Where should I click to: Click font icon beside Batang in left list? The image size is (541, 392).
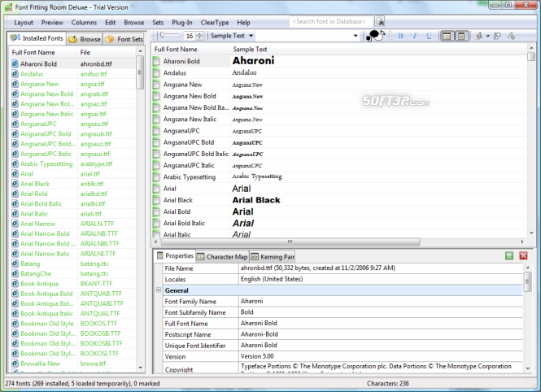coord(15,264)
